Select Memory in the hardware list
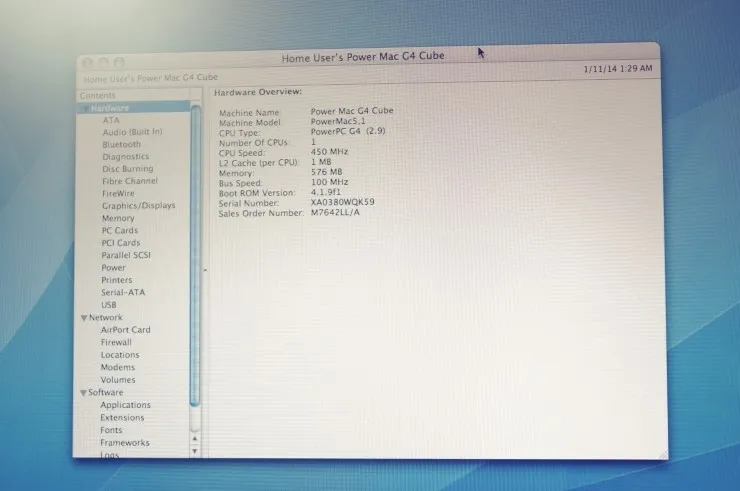 (118, 218)
